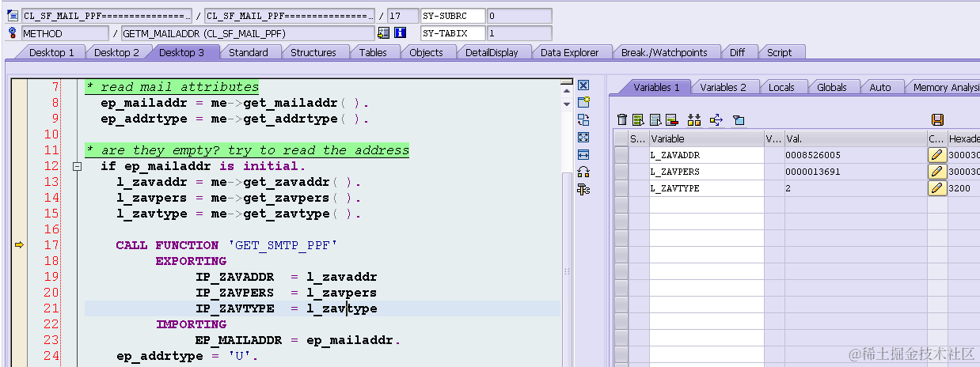Viewport: 980px width, 367px height.
Task: Click the pencil change icon for L_ZAVPERS
Action: (937, 172)
